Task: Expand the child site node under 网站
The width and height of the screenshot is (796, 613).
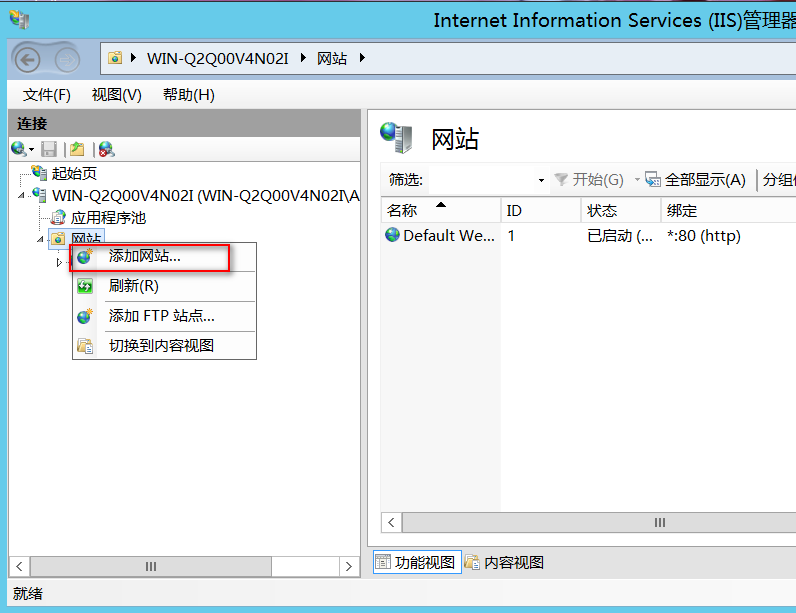Action: click(x=59, y=262)
